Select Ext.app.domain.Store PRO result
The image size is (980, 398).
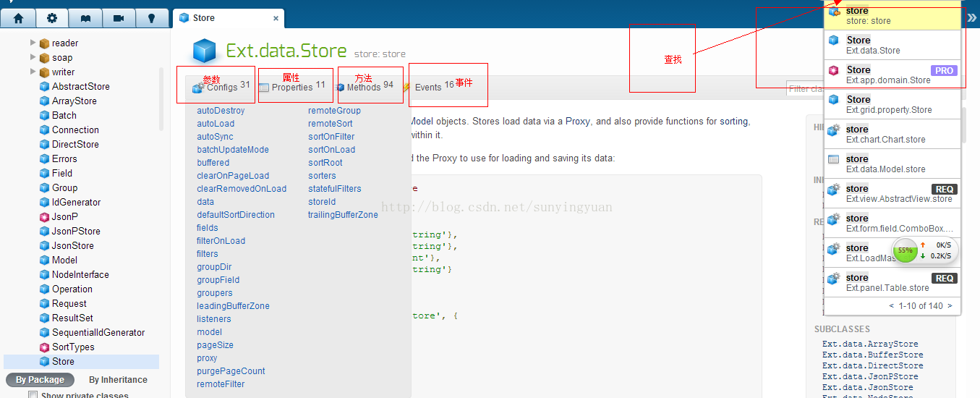(892, 75)
